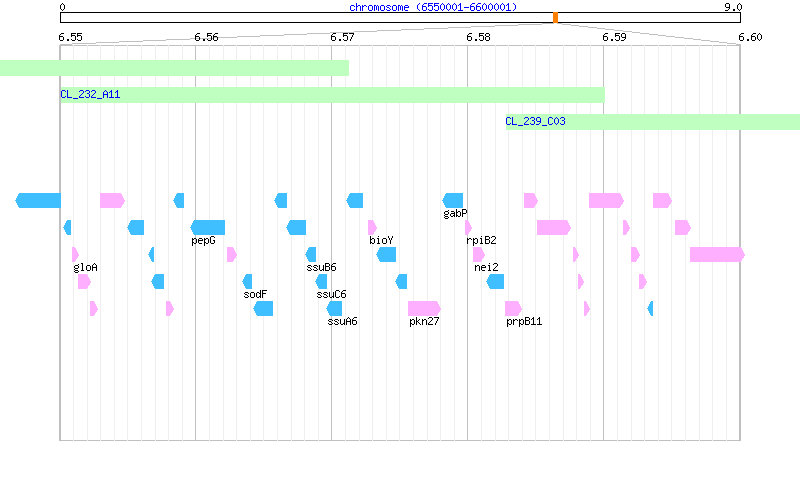The width and height of the screenshot is (800, 500).
Task: Select the nei2 gene arrow
Action: (x=479, y=254)
